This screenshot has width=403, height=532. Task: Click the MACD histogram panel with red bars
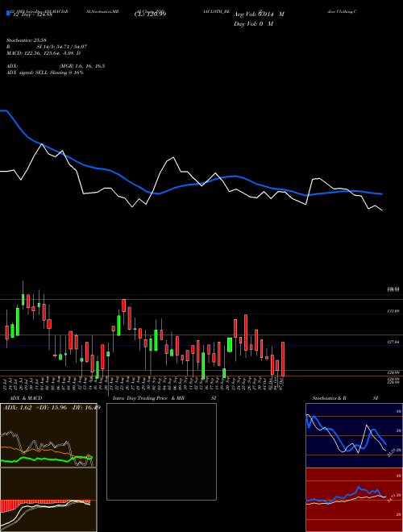point(48,500)
